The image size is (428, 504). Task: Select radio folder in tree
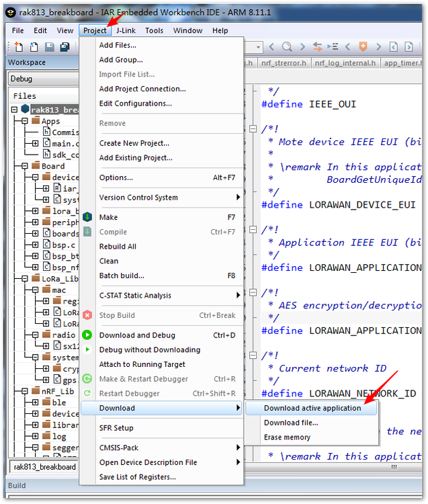[64, 335]
